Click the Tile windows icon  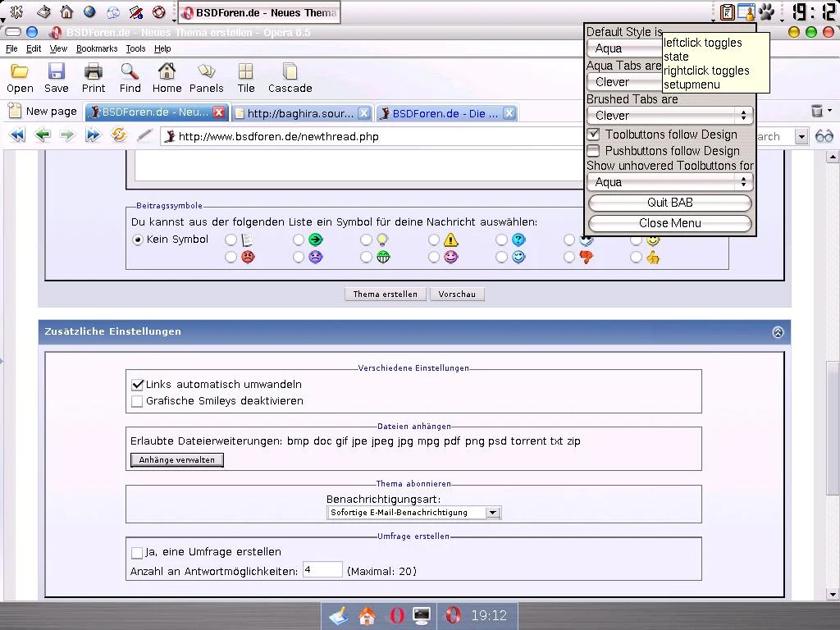(x=246, y=78)
